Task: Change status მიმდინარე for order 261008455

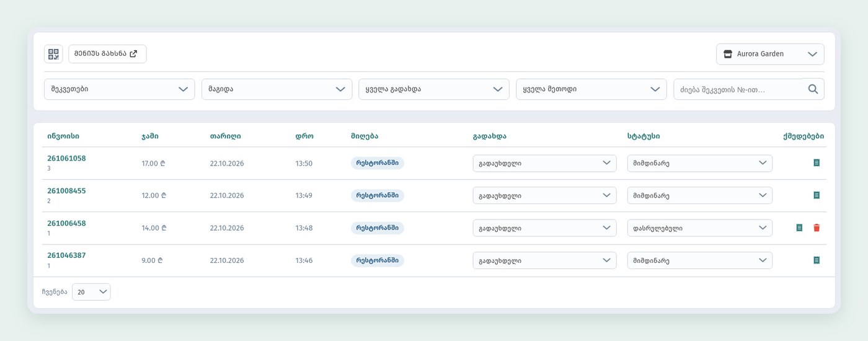Action: 699,195
